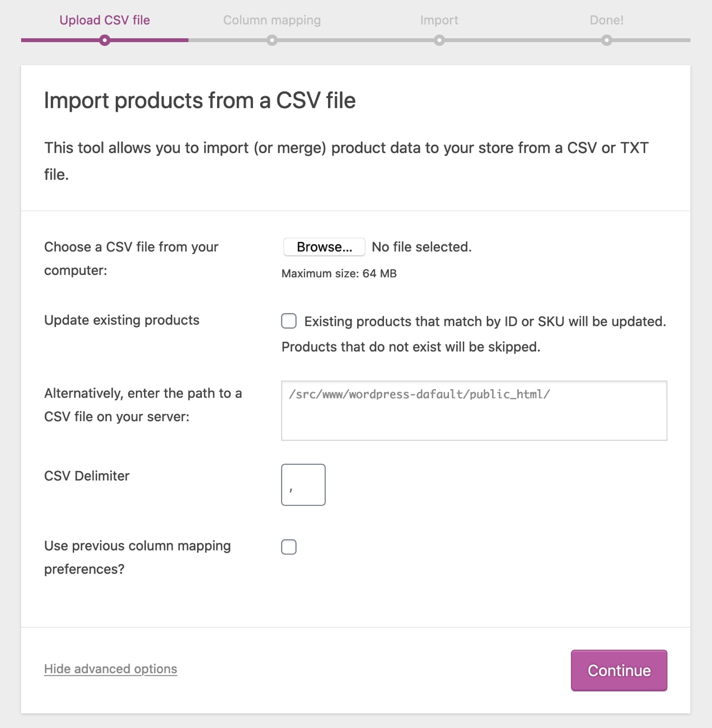712x728 pixels.
Task: Check Use previous column mapping preferences
Action: [x=288, y=547]
